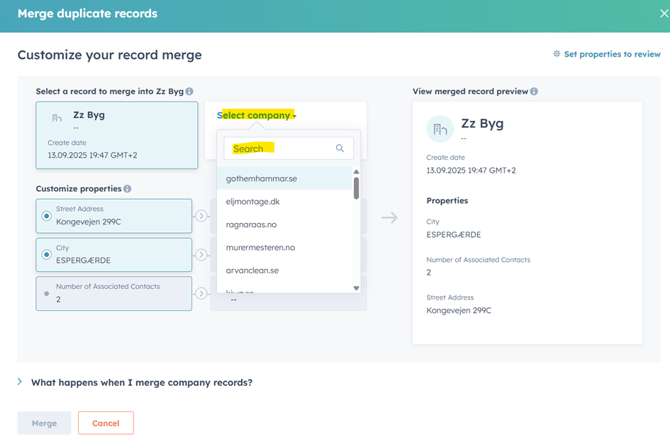Select the City ESPERGÆRDE radio button

coord(46,254)
